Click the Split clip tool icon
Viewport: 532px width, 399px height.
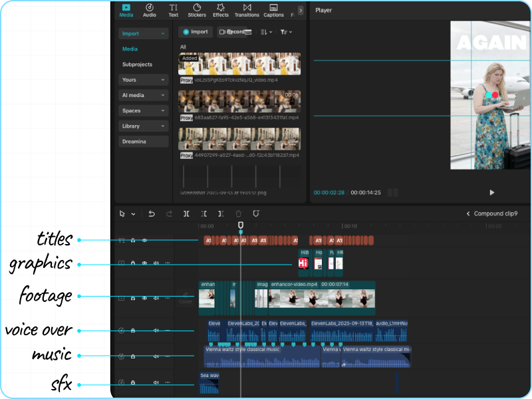[186, 213]
